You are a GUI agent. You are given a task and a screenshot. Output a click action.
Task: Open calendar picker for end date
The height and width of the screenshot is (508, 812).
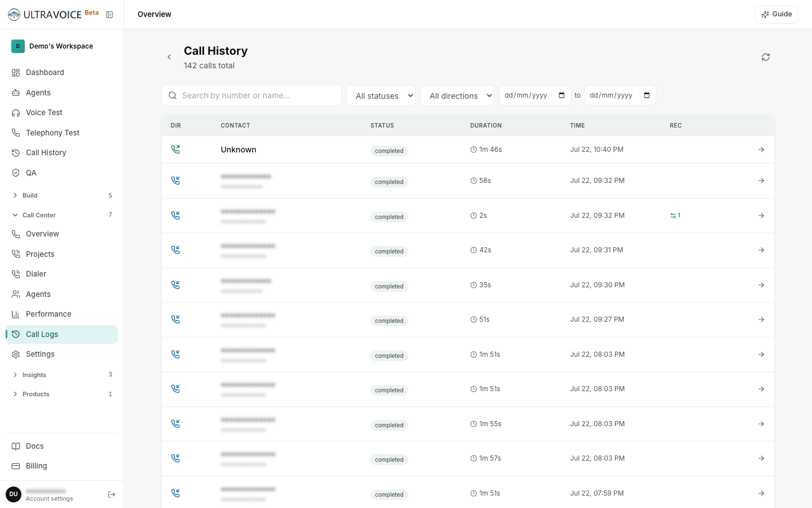pyautogui.click(x=647, y=95)
